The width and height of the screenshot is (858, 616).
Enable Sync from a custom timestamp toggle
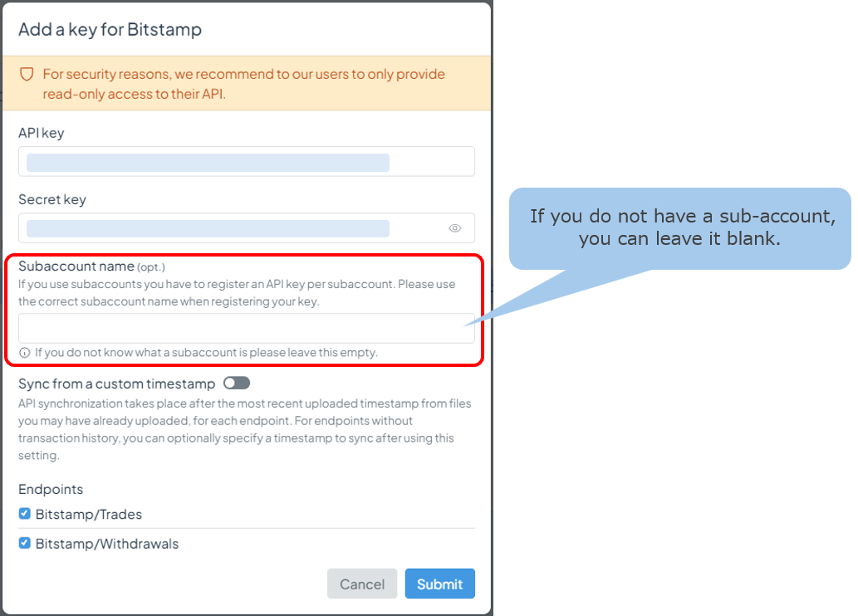tap(237, 383)
